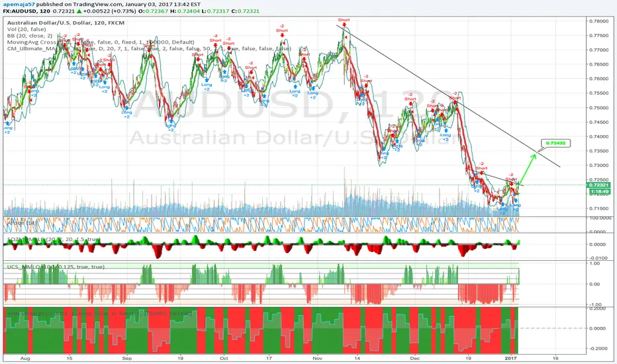617x364 pixels.
Task: Click the 0.75000 price axis label
Action: tap(598, 108)
